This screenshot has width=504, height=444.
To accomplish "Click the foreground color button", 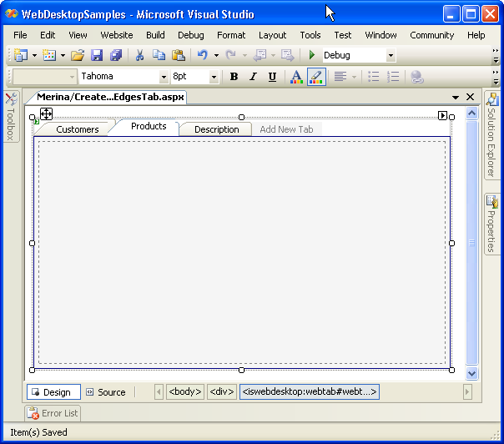I will pos(296,77).
